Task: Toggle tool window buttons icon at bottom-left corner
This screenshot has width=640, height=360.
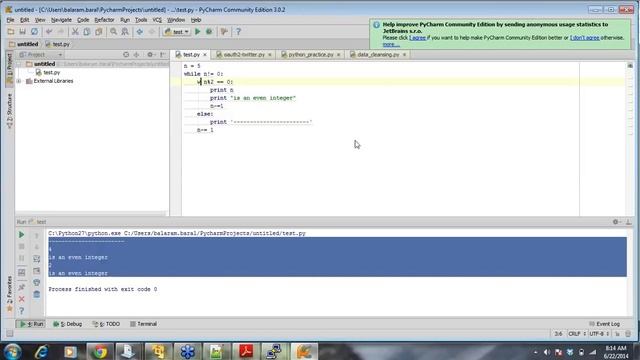Action: 9,334
